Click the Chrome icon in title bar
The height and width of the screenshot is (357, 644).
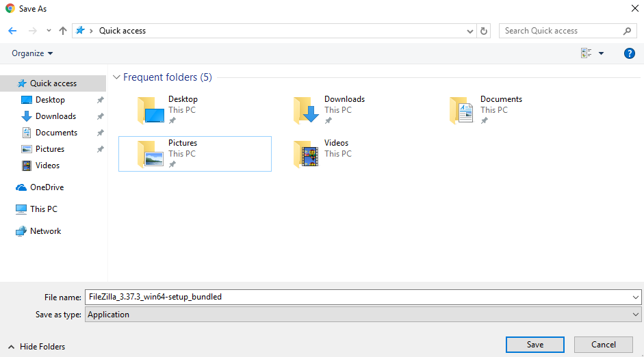[x=10, y=8]
